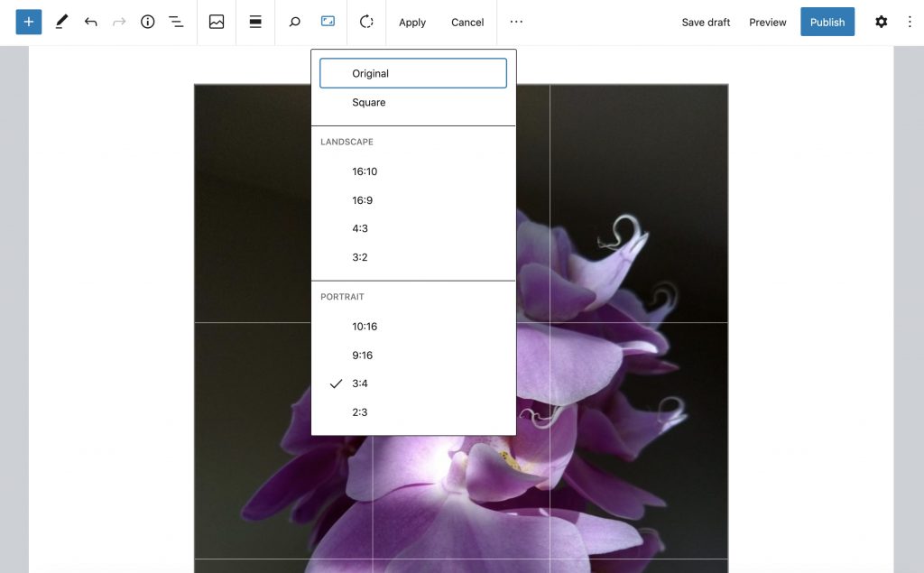Rotate the image with rotate icon
Screen dimensions: 924x573
[366, 22]
